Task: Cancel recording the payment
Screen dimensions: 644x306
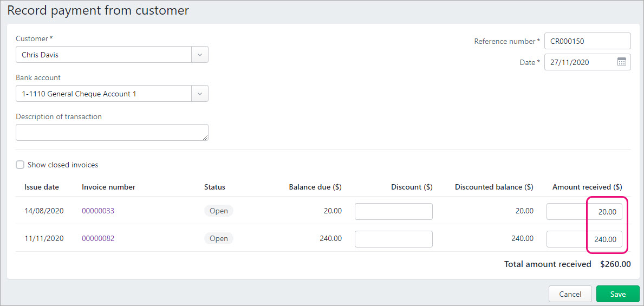Action: (x=570, y=294)
